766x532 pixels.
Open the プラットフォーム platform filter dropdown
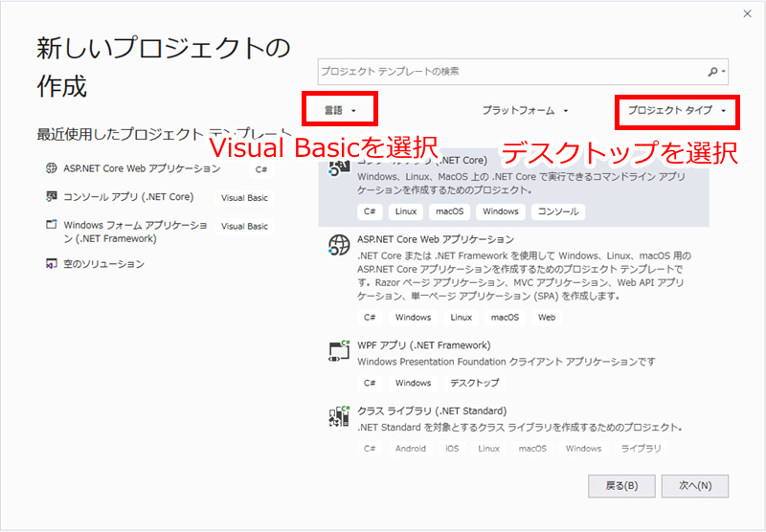pos(525,110)
